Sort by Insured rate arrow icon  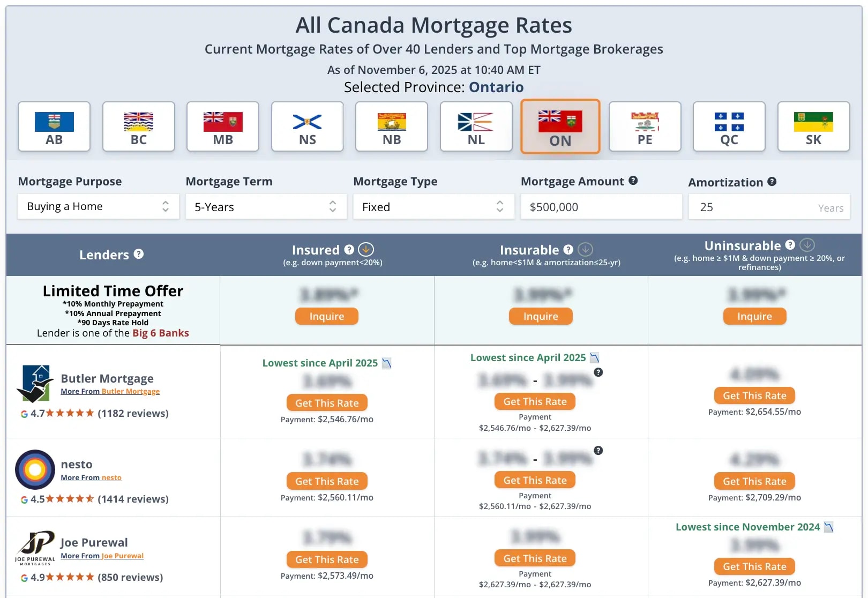tap(366, 249)
